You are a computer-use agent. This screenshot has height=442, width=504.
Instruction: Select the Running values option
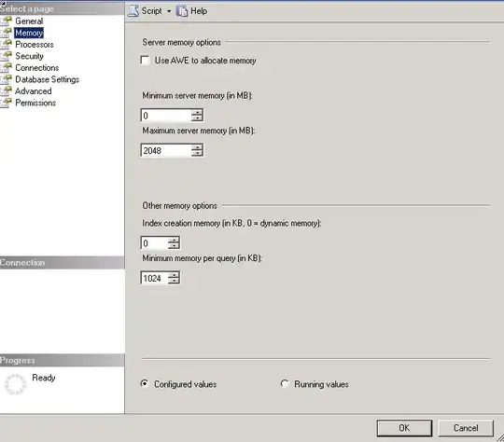[285, 383]
